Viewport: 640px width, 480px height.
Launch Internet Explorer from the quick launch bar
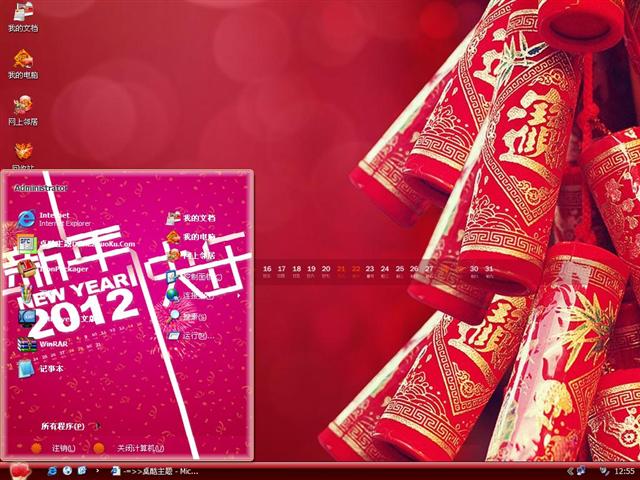coord(53,471)
